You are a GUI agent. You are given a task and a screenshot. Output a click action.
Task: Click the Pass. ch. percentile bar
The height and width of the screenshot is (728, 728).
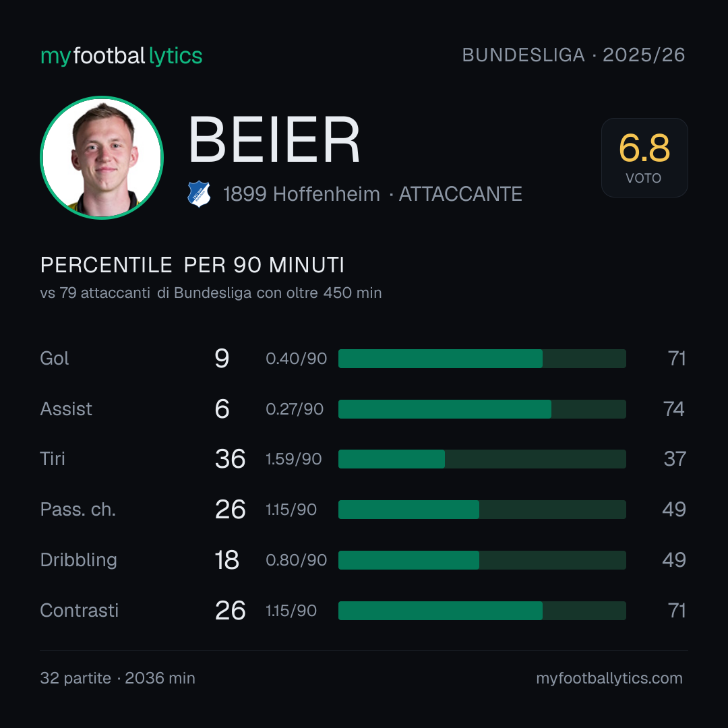click(x=482, y=510)
